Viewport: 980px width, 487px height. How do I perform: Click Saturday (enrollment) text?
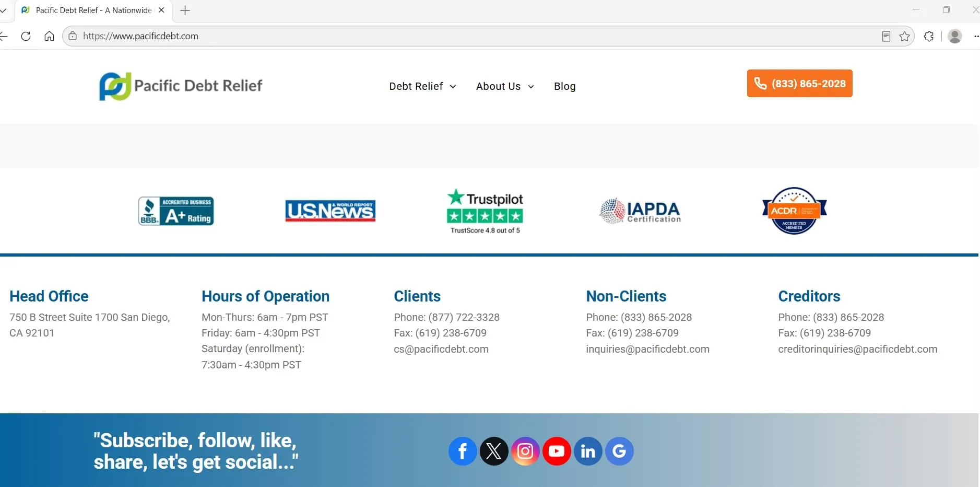(x=253, y=349)
